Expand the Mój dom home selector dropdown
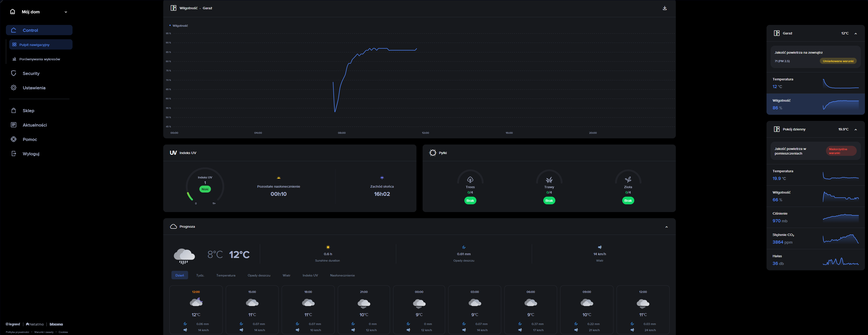The width and height of the screenshot is (868, 335). [x=66, y=12]
